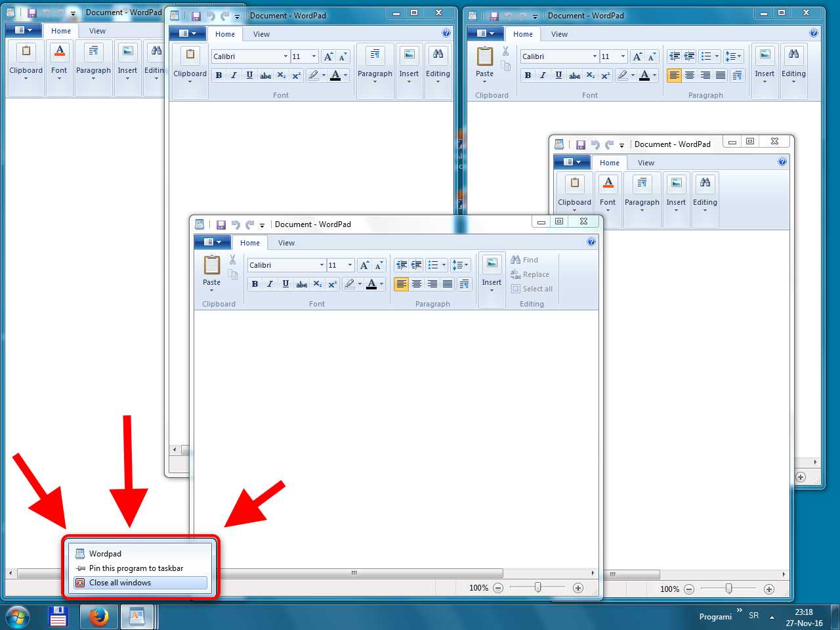
Task: Toggle Bold in the front center window
Action: (255, 284)
